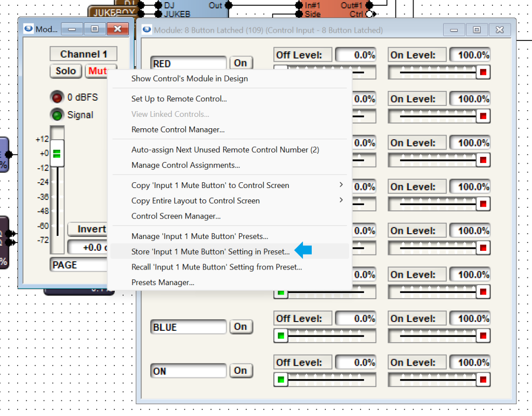Image resolution: width=532 pixels, height=416 pixels.
Task: Click the red 0 dBFS clip indicator
Action: pos(57,97)
